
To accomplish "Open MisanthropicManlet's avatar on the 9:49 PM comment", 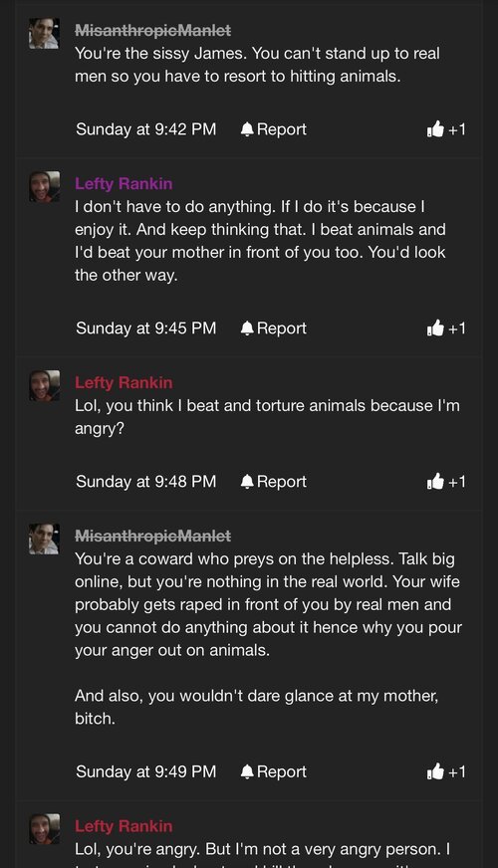I will 44,539.
